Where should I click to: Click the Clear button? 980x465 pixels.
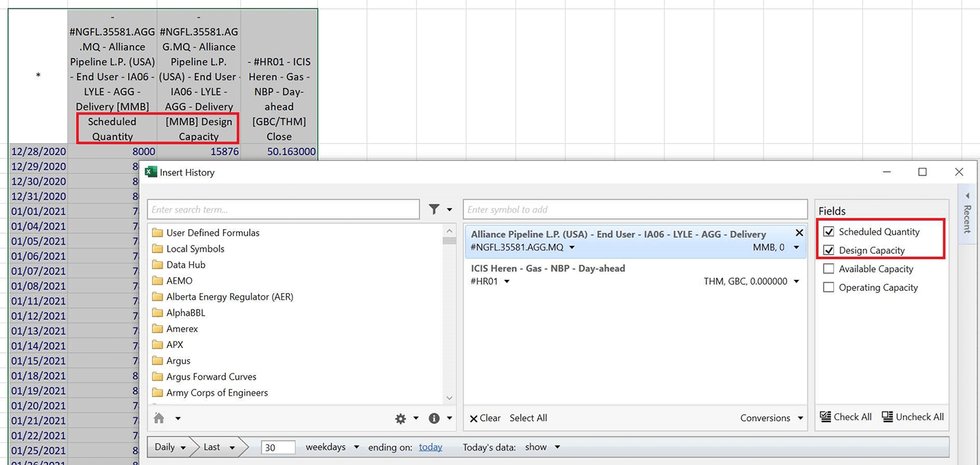(485, 418)
